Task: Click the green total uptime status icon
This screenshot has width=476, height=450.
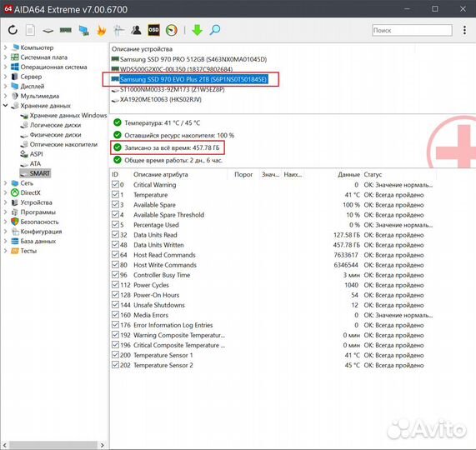Action: coord(118,160)
